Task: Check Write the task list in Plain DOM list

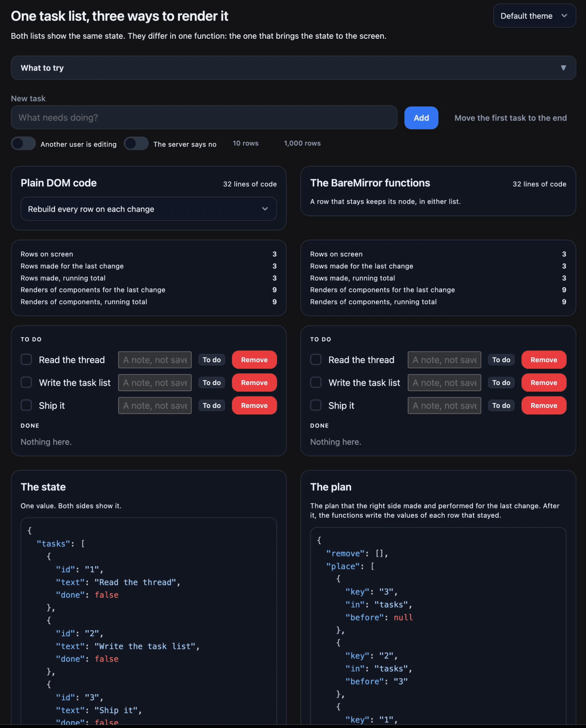Action: 26,383
